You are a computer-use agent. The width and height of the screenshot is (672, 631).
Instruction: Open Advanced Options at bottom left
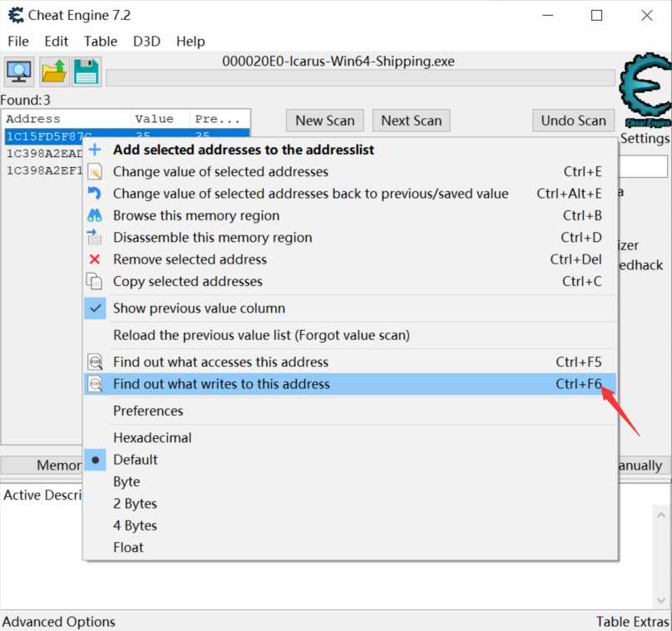tap(59, 622)
